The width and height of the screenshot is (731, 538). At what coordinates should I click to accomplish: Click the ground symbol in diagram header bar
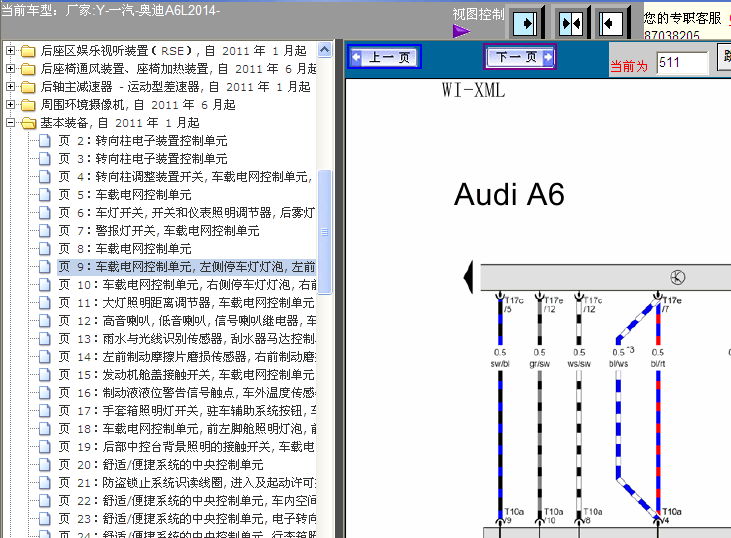[677, 277]
